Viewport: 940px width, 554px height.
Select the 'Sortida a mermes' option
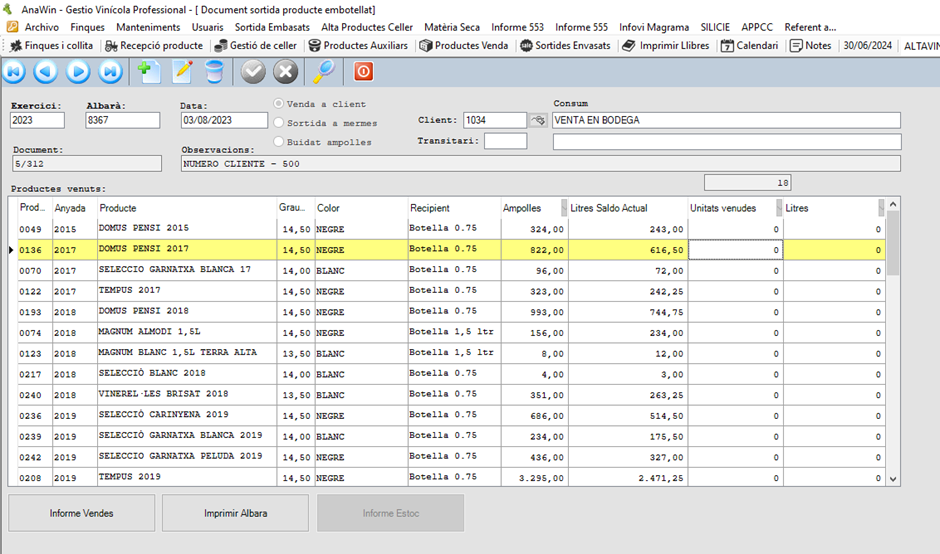click(280, 123)
